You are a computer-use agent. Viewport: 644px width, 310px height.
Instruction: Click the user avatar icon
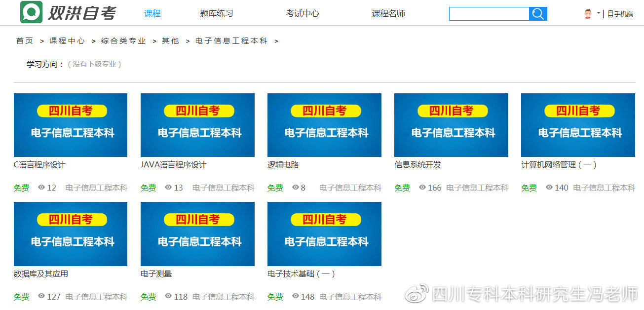click(589, 13)
